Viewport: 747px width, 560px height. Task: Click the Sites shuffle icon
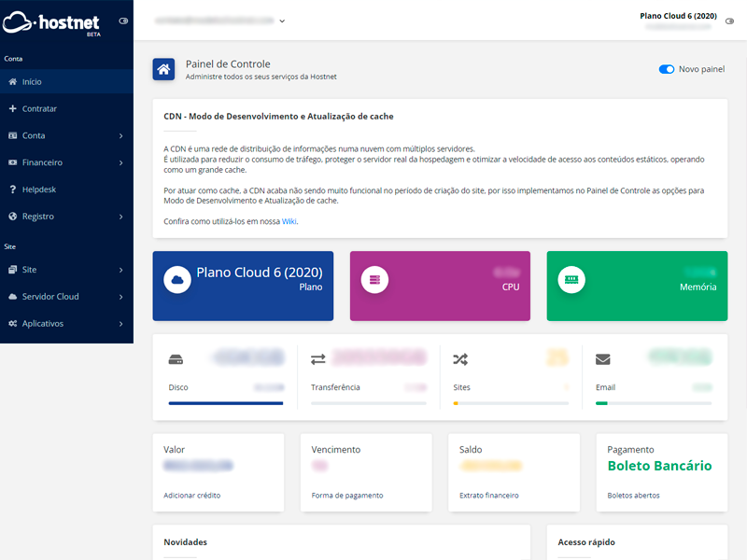[460, 359]
